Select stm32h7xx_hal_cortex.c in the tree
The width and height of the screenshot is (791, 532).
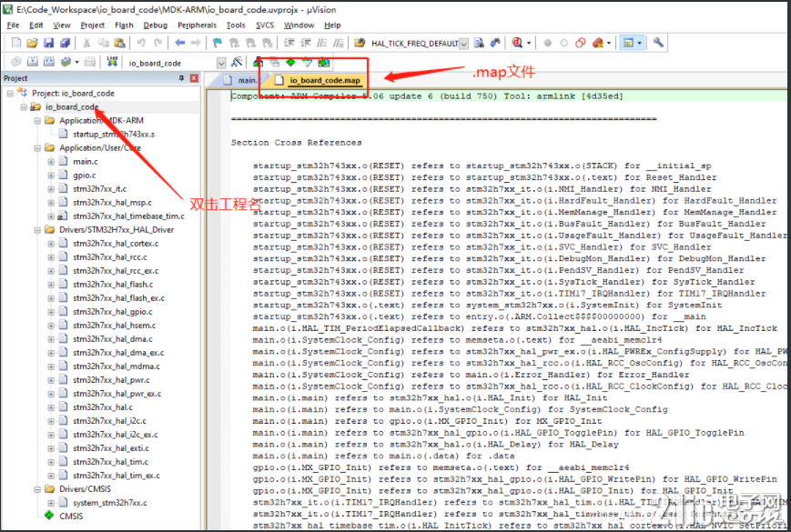pyautogui.click(x=116, y=244)
